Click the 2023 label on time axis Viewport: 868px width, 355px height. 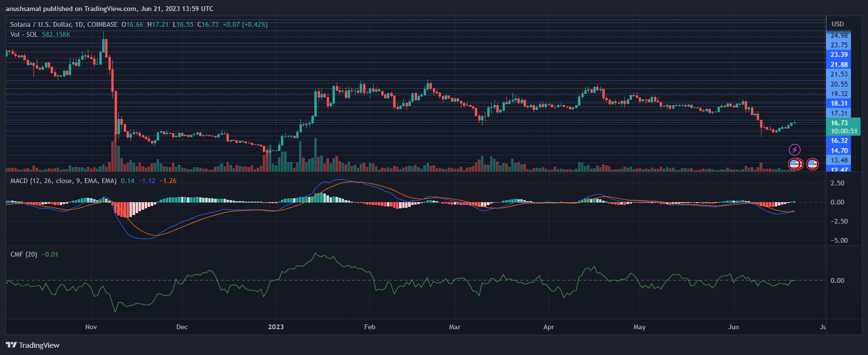point(276,327)
